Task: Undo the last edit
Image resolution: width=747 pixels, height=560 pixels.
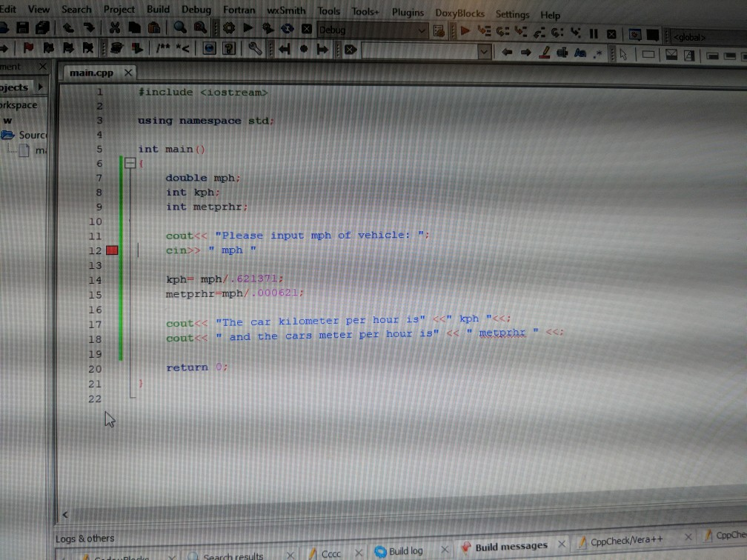Action: click(68, 30)
